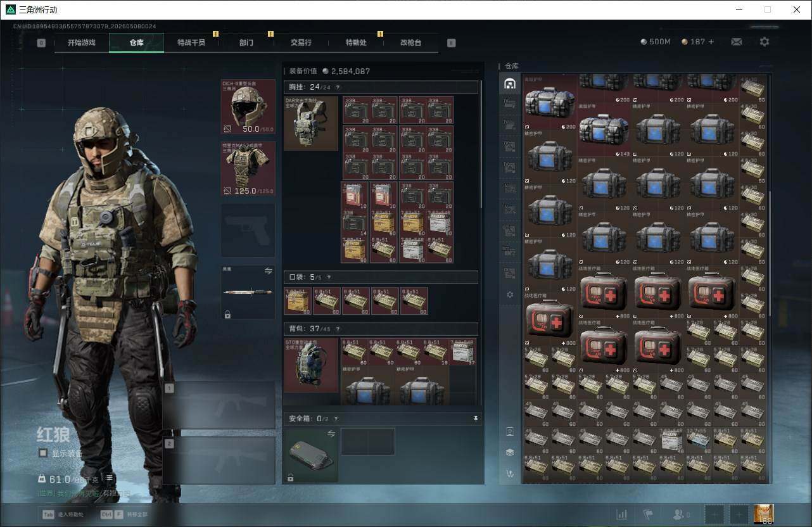Click the E key navigation icon
Image resolution: width=812 pixels, height=527 pixels.
[451, 43]
